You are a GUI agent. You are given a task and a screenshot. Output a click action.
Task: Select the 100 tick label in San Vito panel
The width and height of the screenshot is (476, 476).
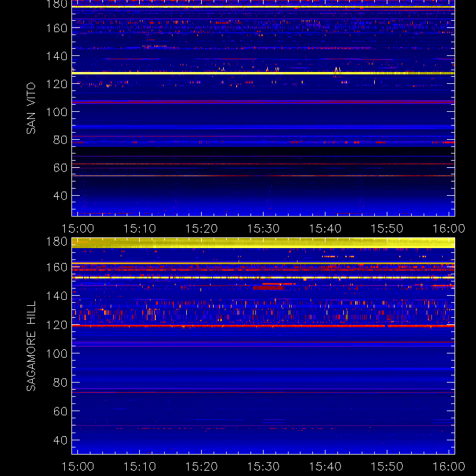point(57,112)
